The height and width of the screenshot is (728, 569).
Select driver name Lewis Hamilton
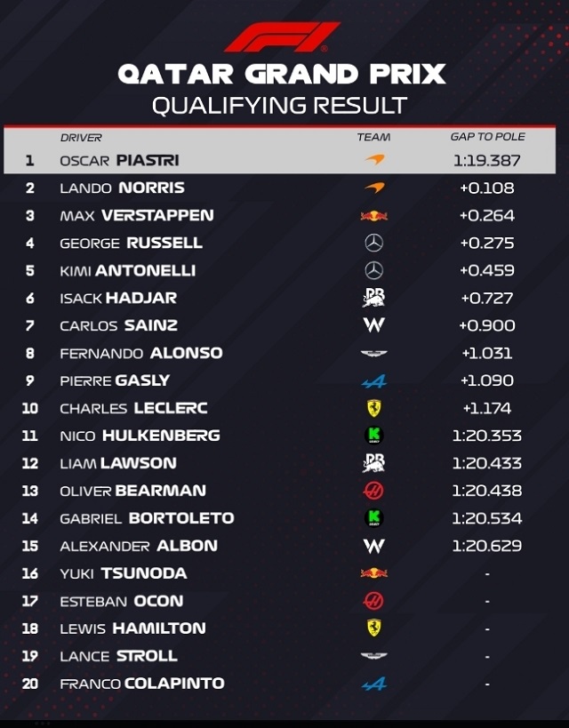132,628
